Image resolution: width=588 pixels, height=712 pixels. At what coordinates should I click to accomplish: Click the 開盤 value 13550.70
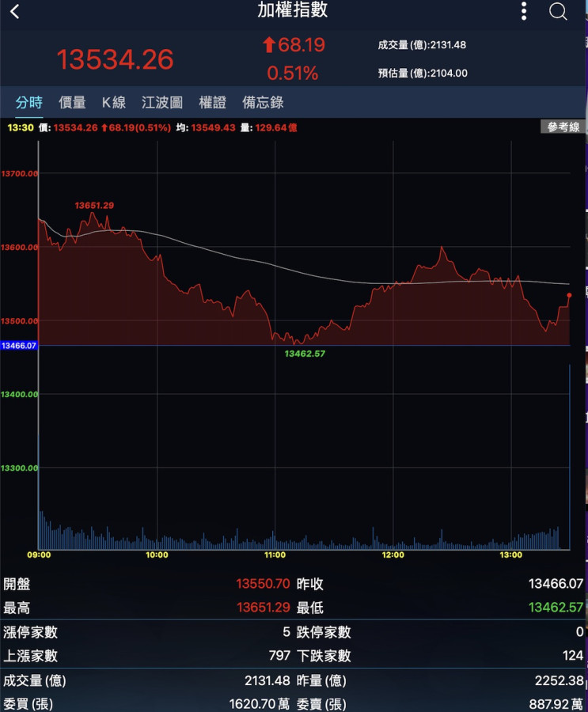(263, 584)
